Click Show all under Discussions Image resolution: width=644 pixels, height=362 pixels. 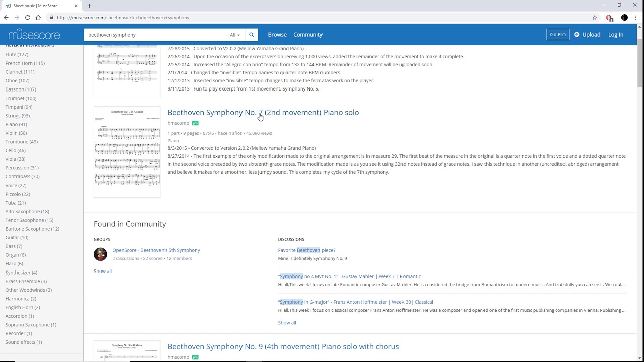[x=287, y=323]
